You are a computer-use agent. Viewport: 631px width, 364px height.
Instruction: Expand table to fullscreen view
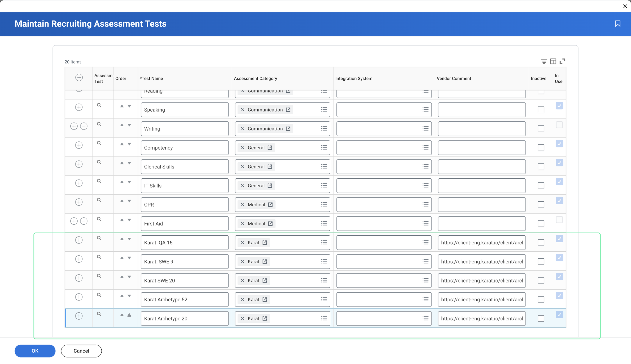(x=562, y=61)
